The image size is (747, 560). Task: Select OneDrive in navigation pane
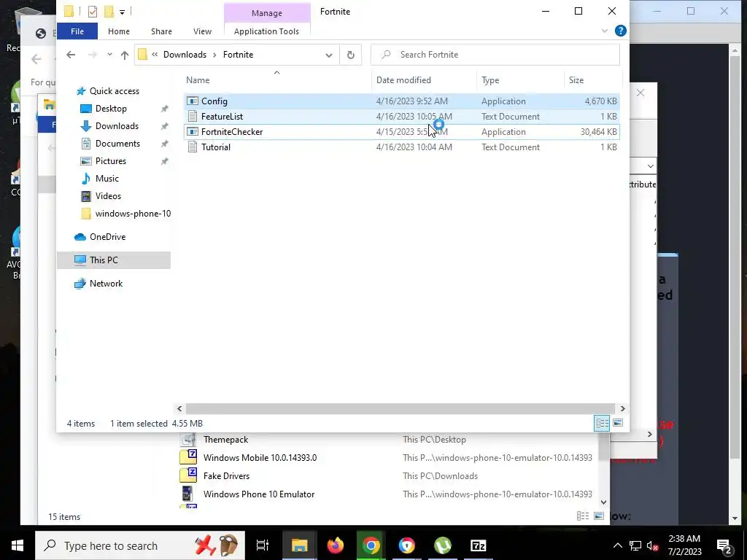click(x=108, y=237)
